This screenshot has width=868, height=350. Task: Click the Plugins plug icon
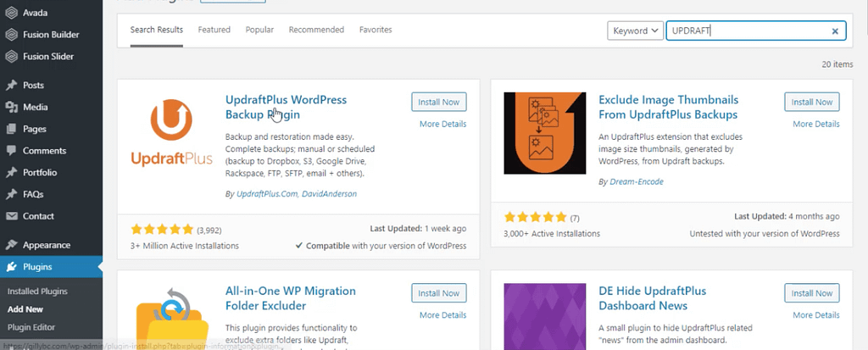click(11, 267)
